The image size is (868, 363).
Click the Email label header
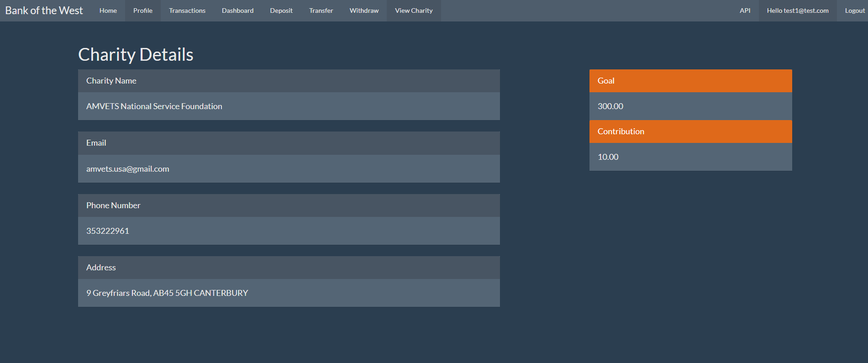289,143
